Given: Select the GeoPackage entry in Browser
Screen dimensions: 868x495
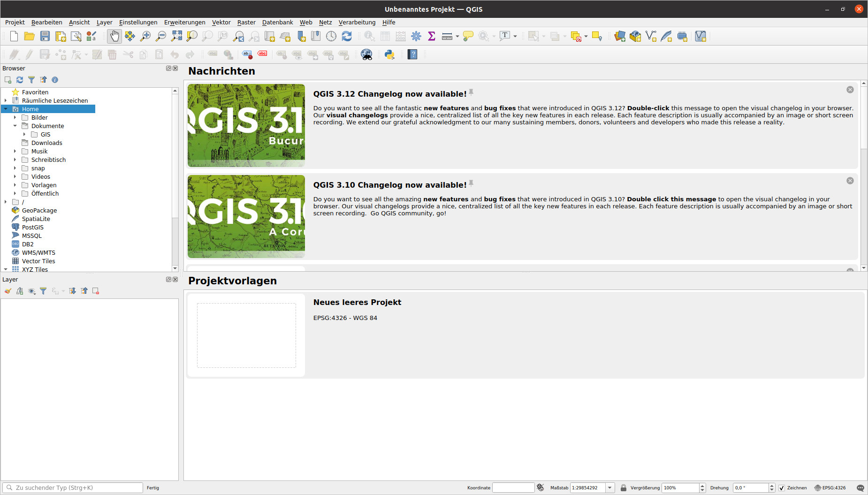Looking at the screenshot, I should click(39, 210).
